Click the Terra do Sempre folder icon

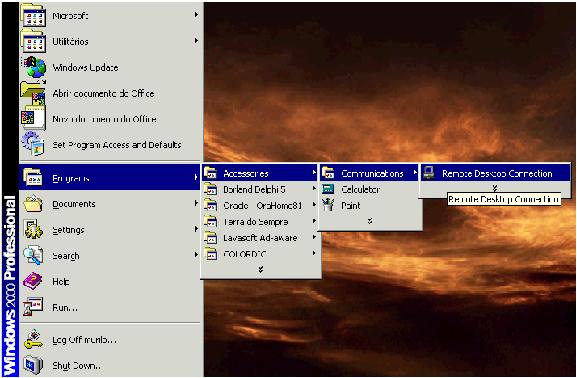coord(211,221)
